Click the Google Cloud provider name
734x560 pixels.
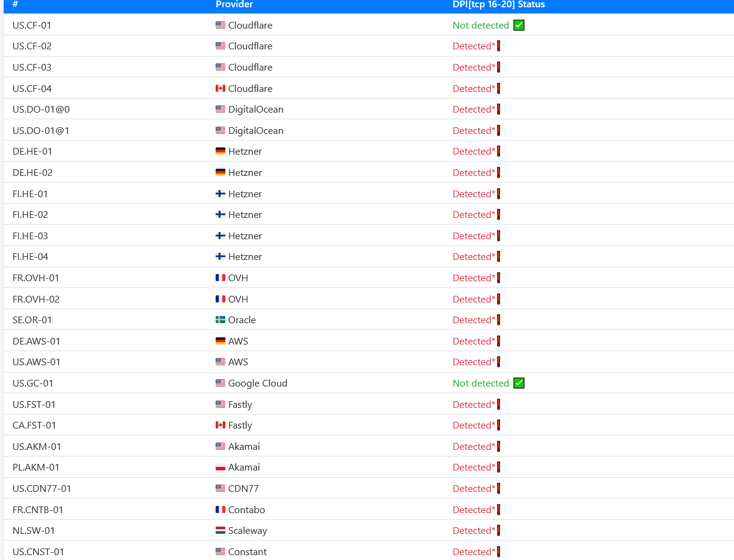(x=258, y=383)
